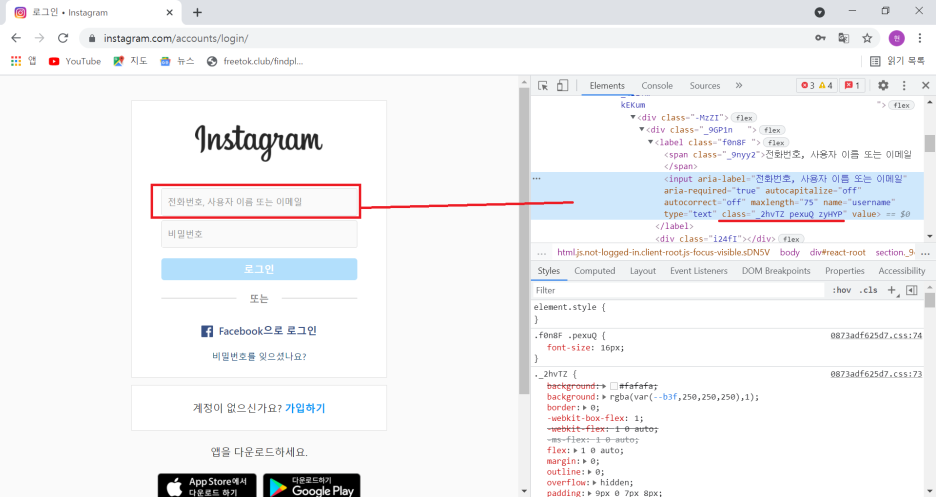Activate the DevTools inspect element picker
Screen dimensions: 936x497
[543, 85]
